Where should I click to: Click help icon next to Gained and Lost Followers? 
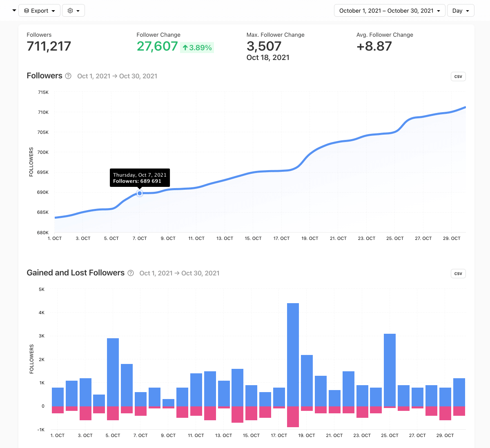tap(131, 273)
